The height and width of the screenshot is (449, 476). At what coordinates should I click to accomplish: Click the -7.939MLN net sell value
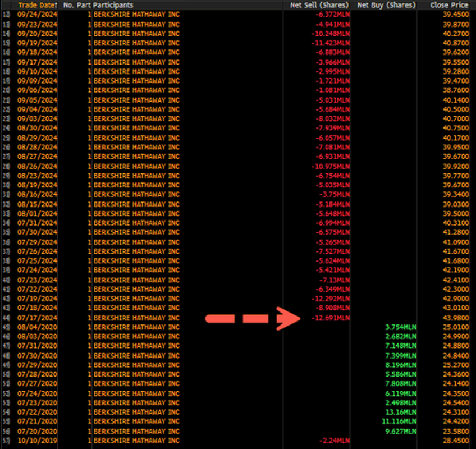[332, 128]
